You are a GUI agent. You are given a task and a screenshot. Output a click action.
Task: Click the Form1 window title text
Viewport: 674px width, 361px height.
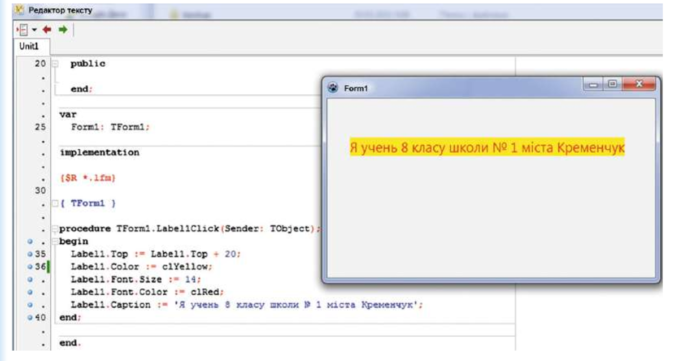[x=356, y=88]
